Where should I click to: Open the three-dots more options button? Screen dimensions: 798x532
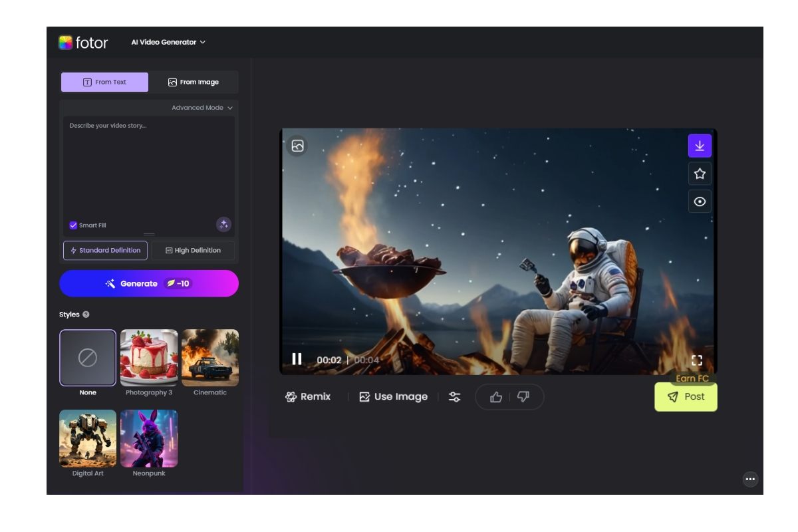[750, 479]
